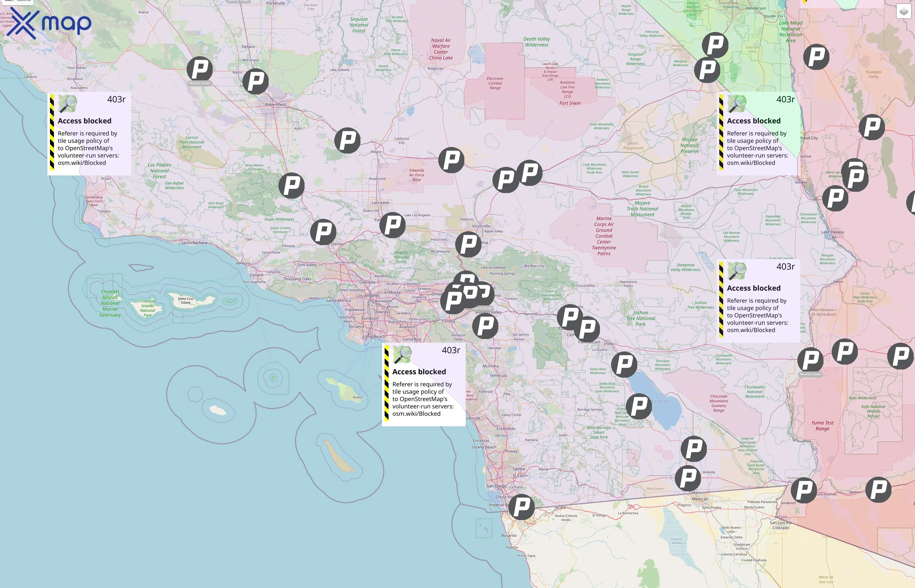Select the P marker near Imperial Beach

point(522,507)
